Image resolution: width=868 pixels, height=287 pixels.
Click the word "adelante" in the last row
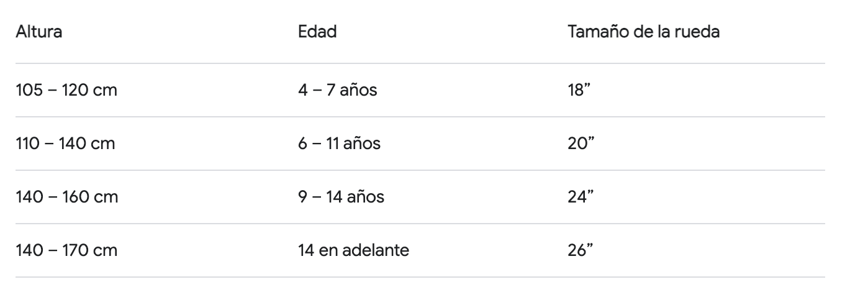(379, 251)
